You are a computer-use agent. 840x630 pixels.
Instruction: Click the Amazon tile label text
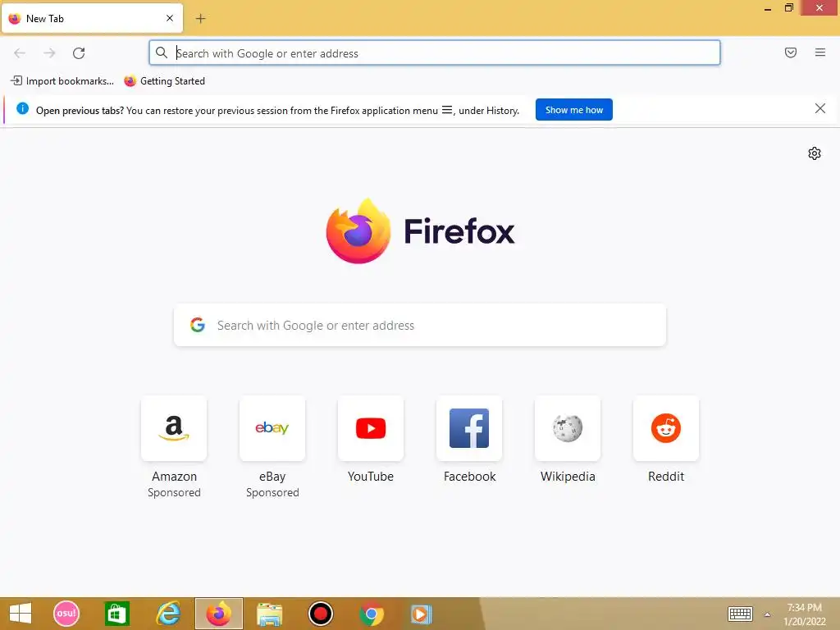174,477
